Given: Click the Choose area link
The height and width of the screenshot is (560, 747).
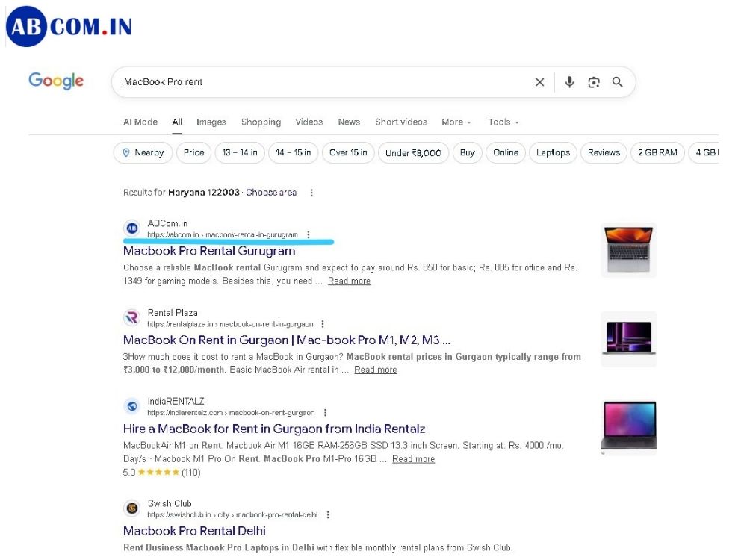Looking at the screenshot, I should click(271, 193).
